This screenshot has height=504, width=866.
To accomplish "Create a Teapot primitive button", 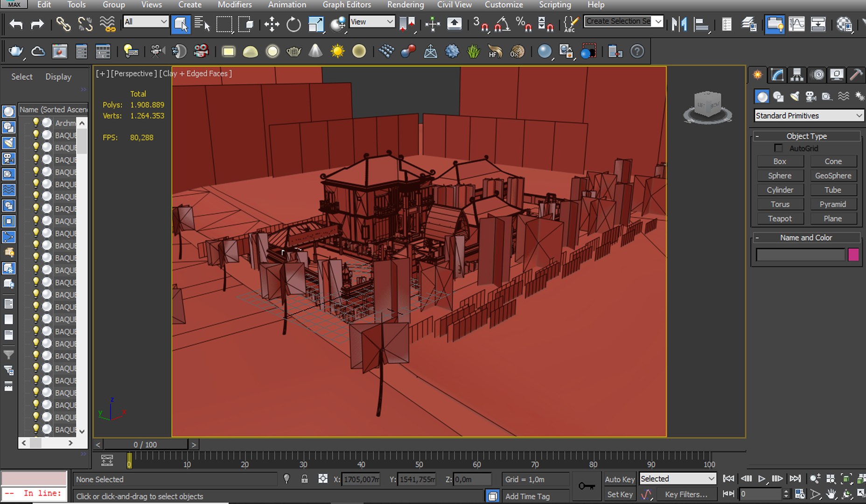I will pos(780,218).
